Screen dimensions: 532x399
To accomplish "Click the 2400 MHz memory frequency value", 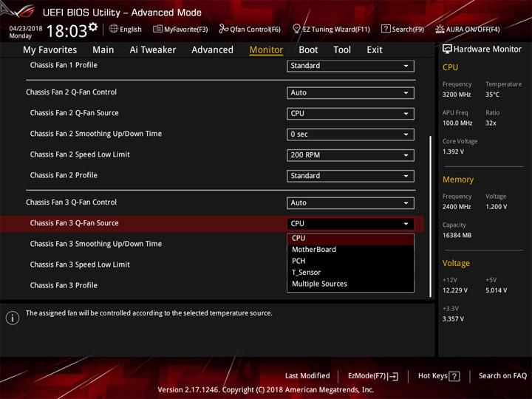I will pyautogui.click(x=457, y=207).
